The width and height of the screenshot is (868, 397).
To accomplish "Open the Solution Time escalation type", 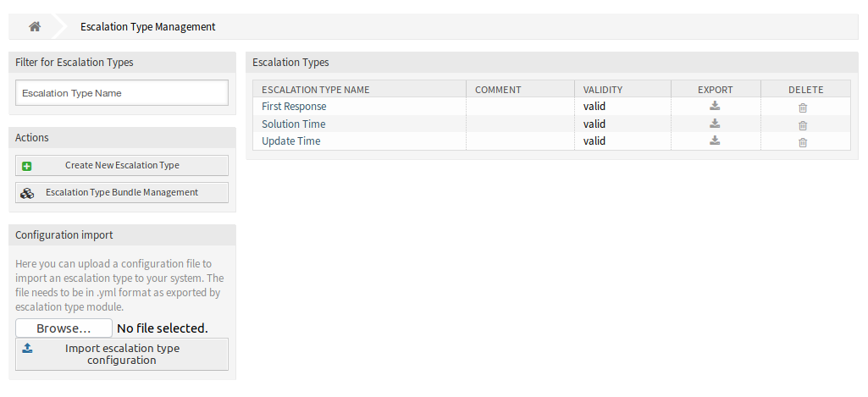I will pyautogui.click(x=293, y=124).
